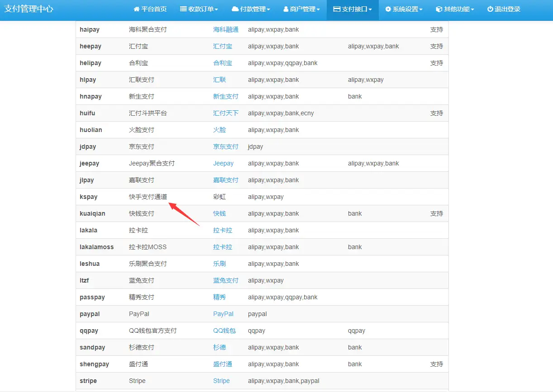
Task: Click the power icon on 退出登录
Action: 489,9
